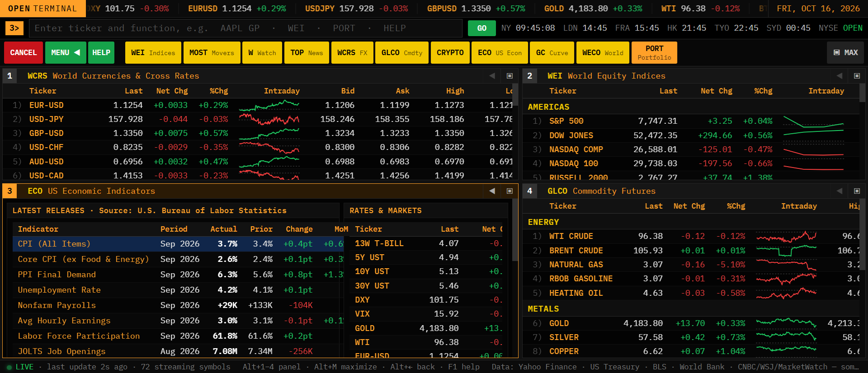868x373 pixels.
Task: Select the NATURAL GAS futures row
Action: click(x=691, y=265)
